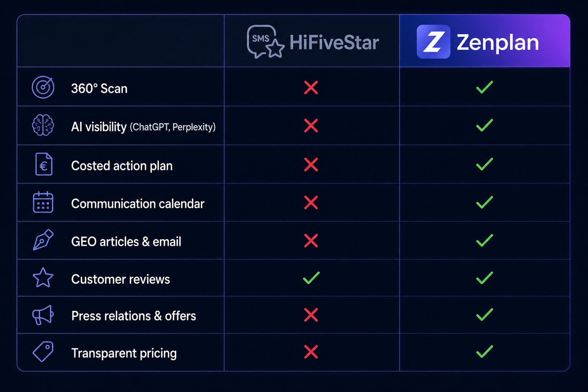This screenshot has width=588, height=392.
Task: Click HiFiveStar's red cross for AI visibility
Action: pos(311,126)
